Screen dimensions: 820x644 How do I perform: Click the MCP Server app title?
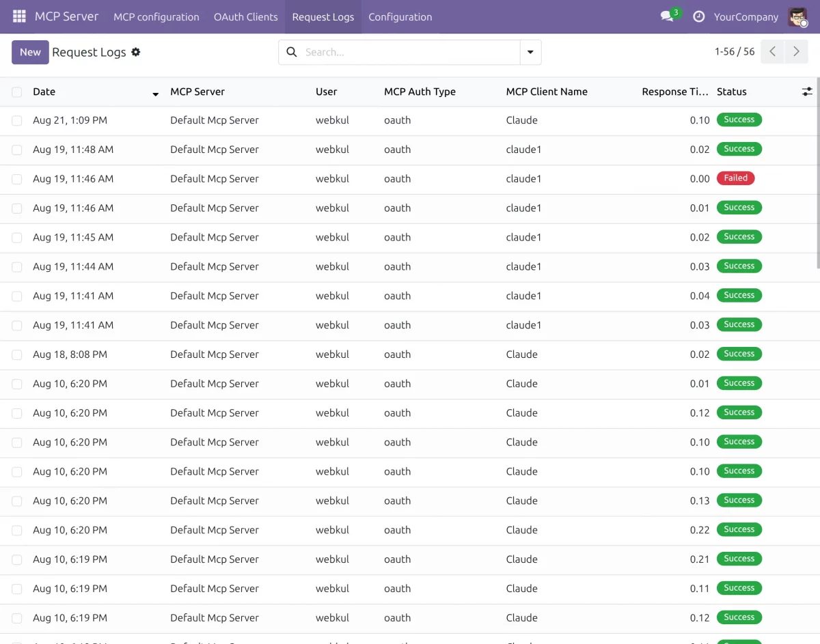click(x=67, y=16)
